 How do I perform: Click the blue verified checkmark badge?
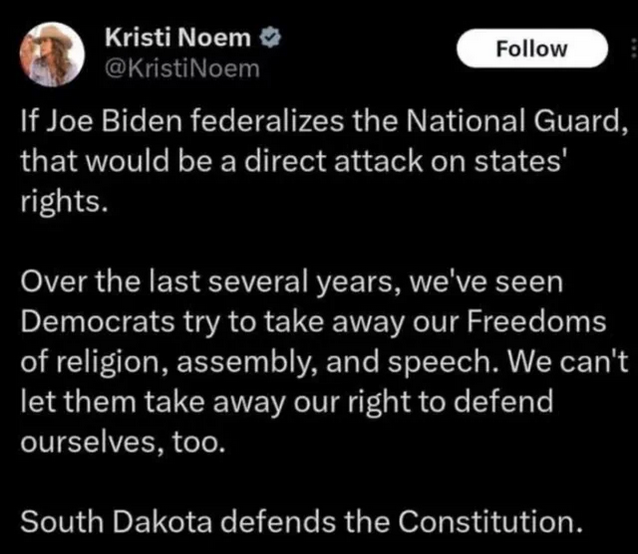click(x=270, y=38)
